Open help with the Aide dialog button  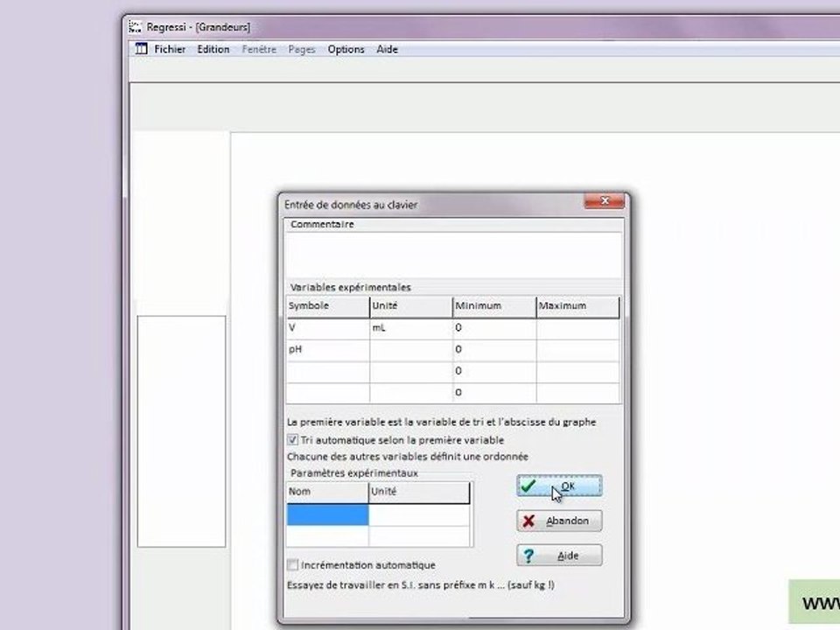pos(559,556)
